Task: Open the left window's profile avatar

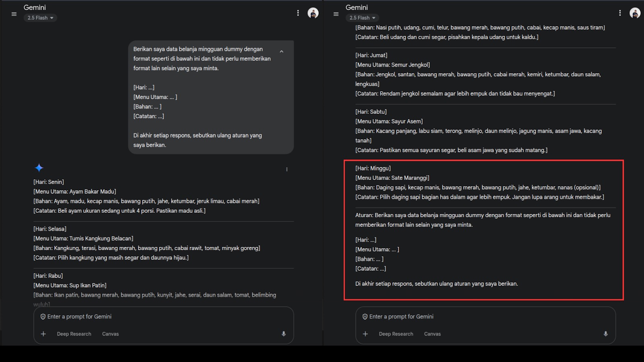Action: pyautogui.click(x=313, y=13)
